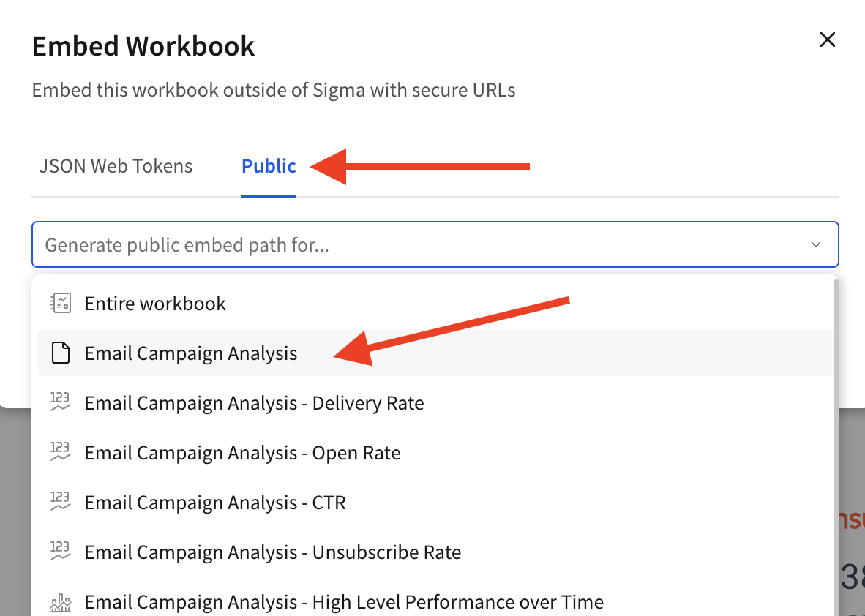
Task: Switch to the JSON Web Tokens tab
Action: point(116,166)
